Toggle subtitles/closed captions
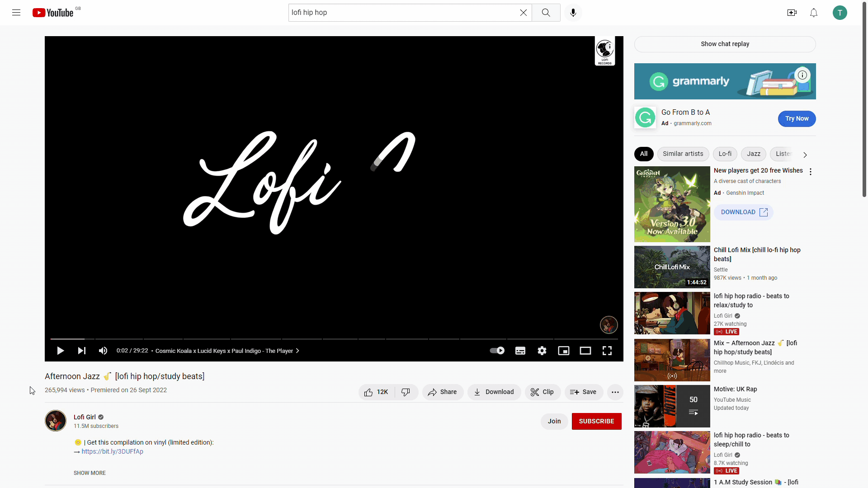868x488 pixels. point(520,351)
